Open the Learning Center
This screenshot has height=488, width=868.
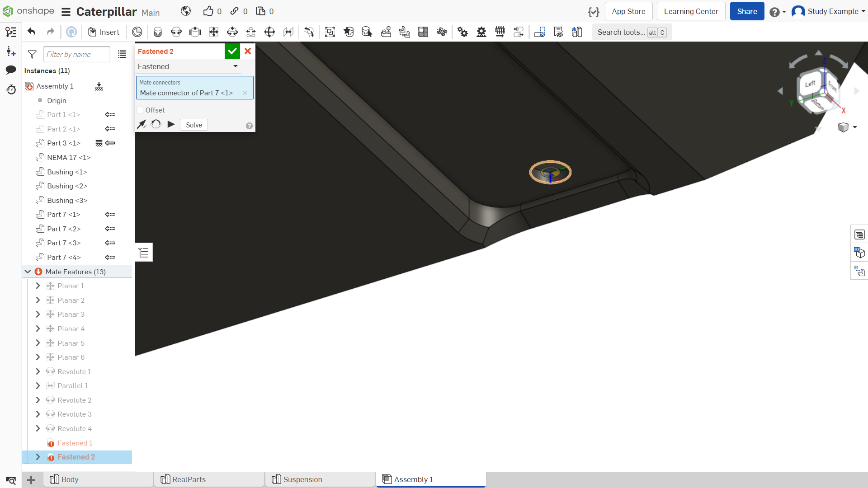691,11
